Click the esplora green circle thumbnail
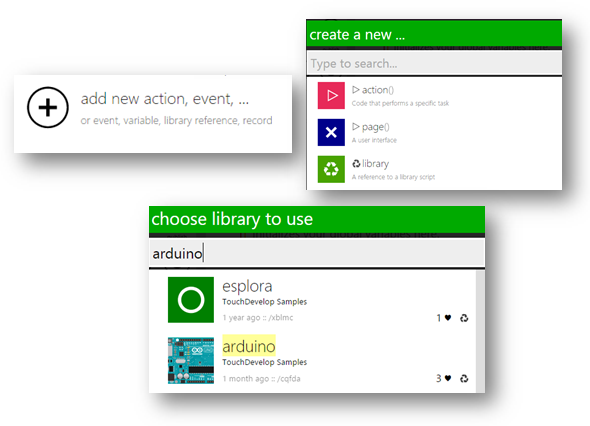This screenshot has height=426, width=590. (x=191, y=300)
